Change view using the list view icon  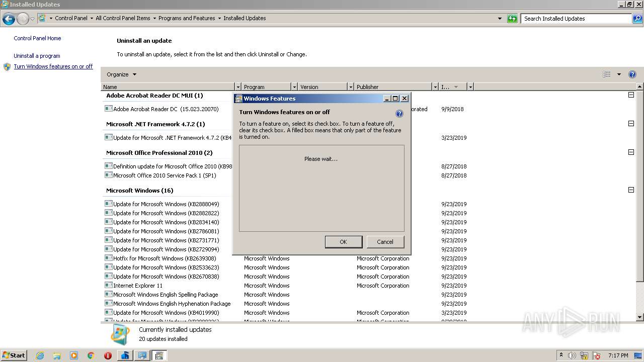click(x=607, y=74)
